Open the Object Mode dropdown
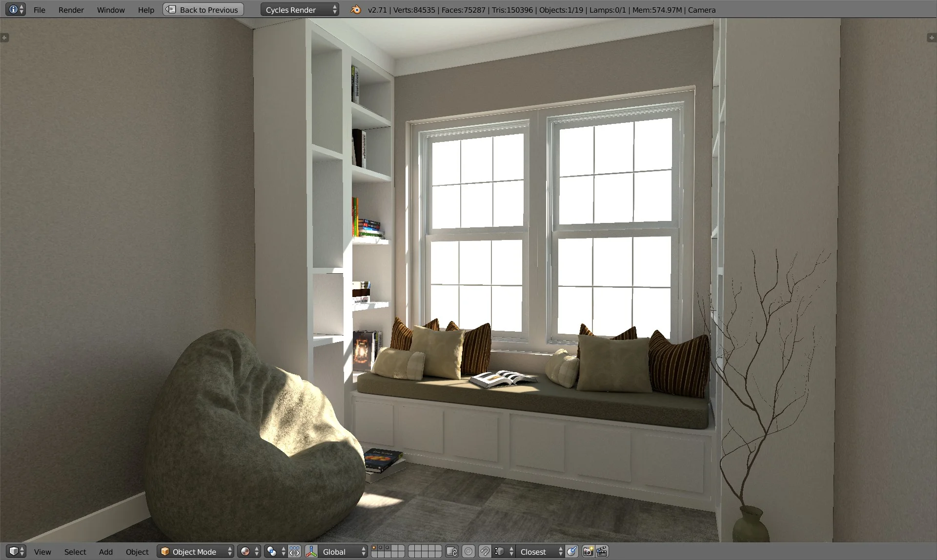 point(196,552)
